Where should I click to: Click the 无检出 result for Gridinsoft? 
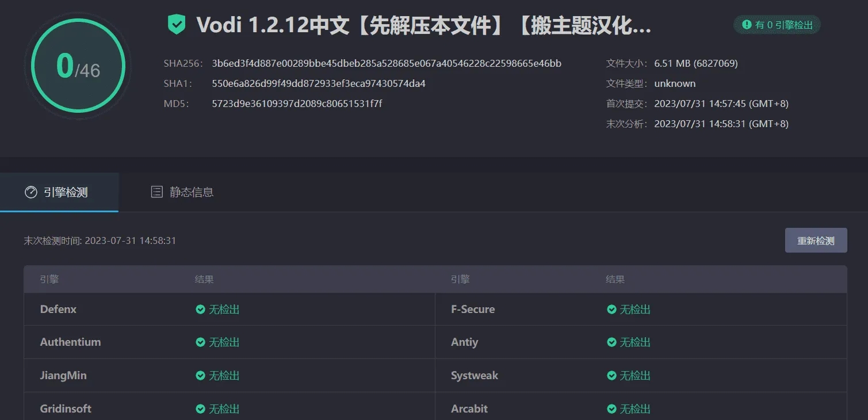tap(224, 409)
